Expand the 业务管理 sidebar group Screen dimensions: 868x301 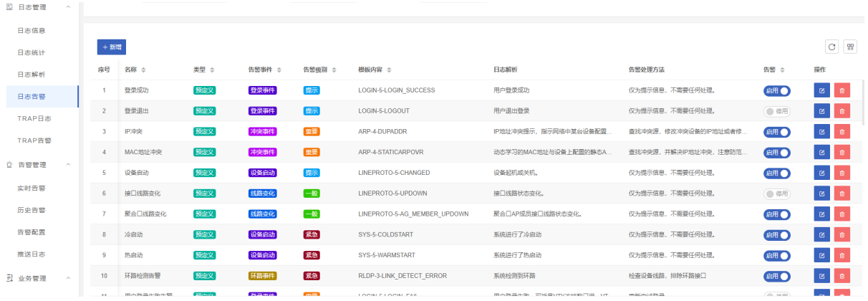tap(68, 278)
